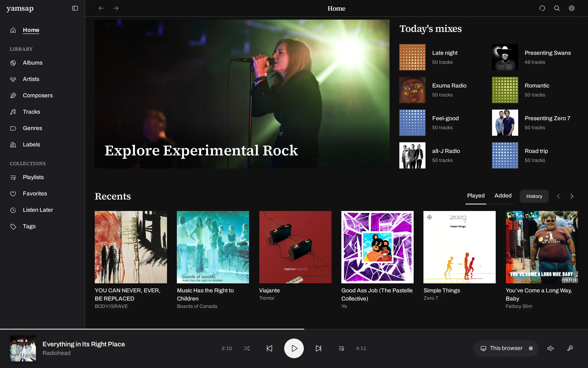Skip to previous track
The width and height of the screenshot is (588, 368).
click(269, 348)
